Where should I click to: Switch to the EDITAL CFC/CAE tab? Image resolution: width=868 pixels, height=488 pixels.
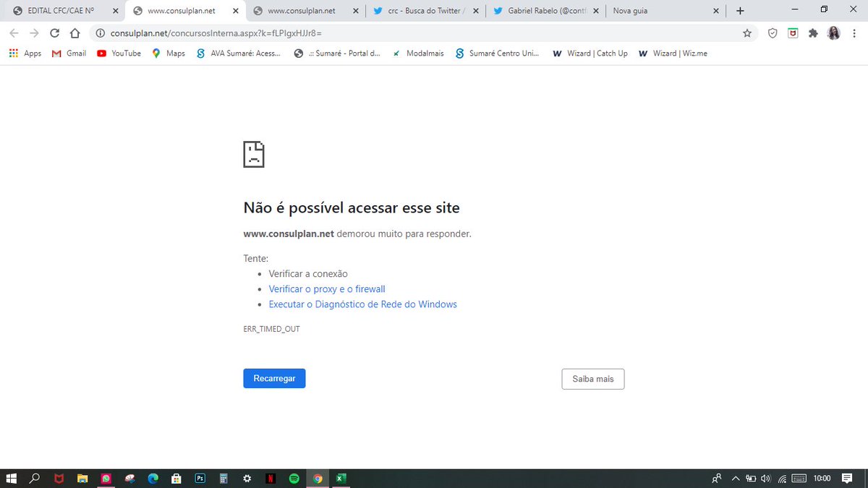64,11
